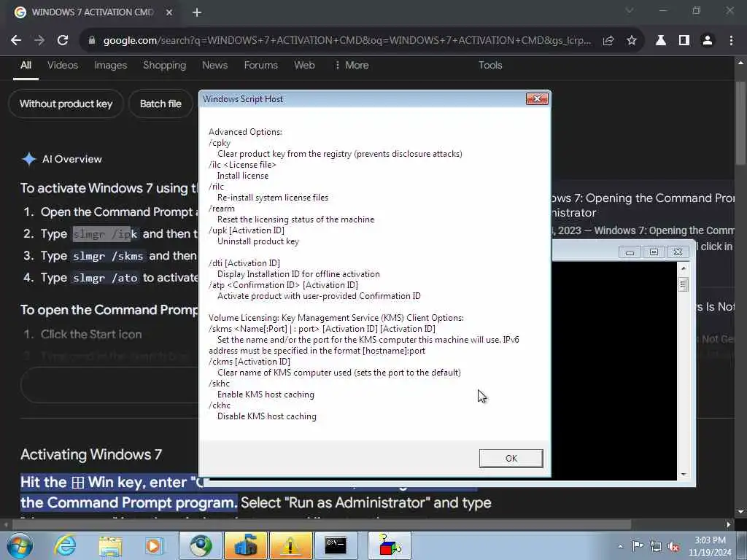Click '/rearm' option text in dialog
Image resolution: width=747 pixels, height=560 pixels.
(x=222, y=209)
